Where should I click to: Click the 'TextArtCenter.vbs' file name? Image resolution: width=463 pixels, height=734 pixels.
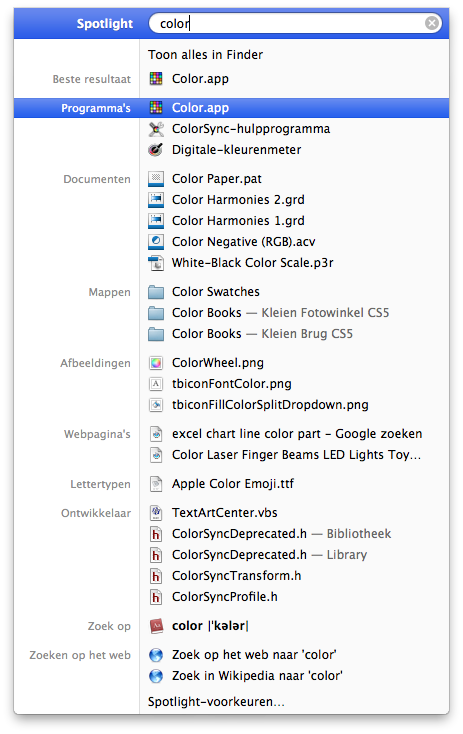(225, 513)
